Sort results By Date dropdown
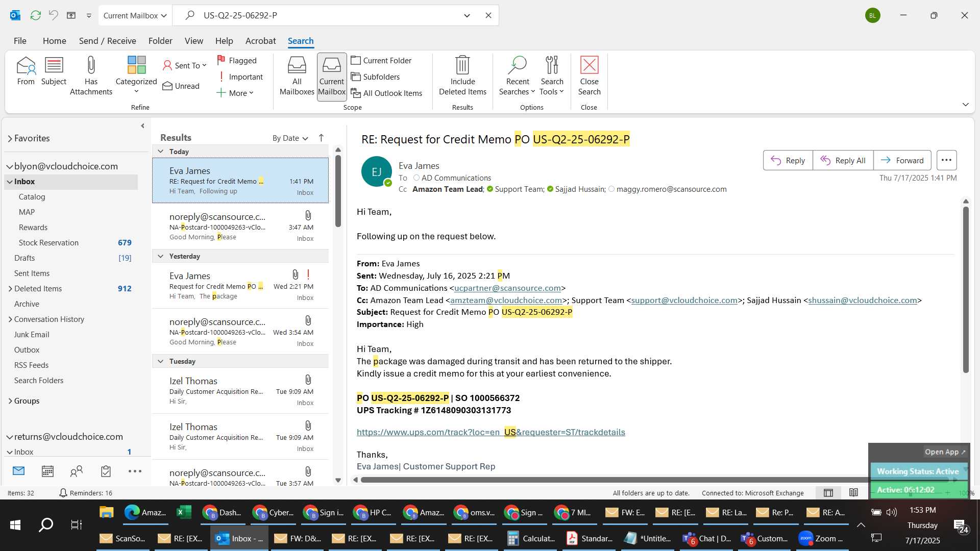Viewport: 980px width, 551px height. [x=290, y=138]
